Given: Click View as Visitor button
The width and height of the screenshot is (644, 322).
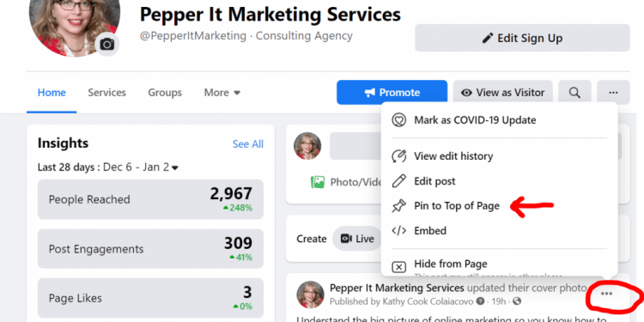Looking at the screenshot, I should [502, 93].
